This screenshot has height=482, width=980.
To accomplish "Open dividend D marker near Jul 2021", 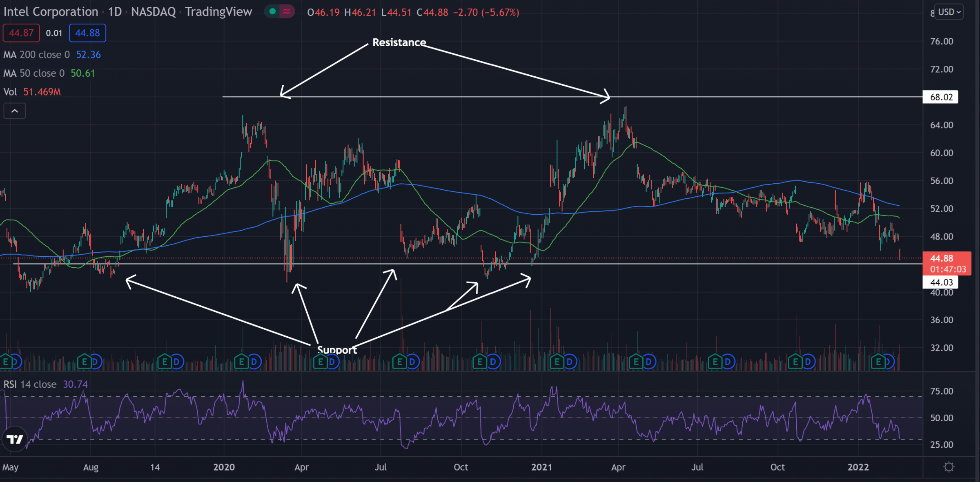I will [x=728, y=362].
